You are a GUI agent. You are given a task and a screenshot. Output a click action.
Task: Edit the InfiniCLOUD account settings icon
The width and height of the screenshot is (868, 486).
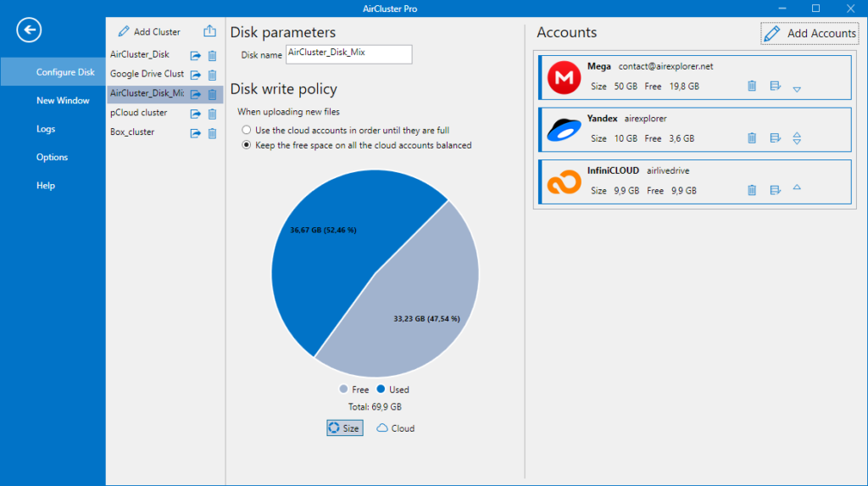pos(775,190)
